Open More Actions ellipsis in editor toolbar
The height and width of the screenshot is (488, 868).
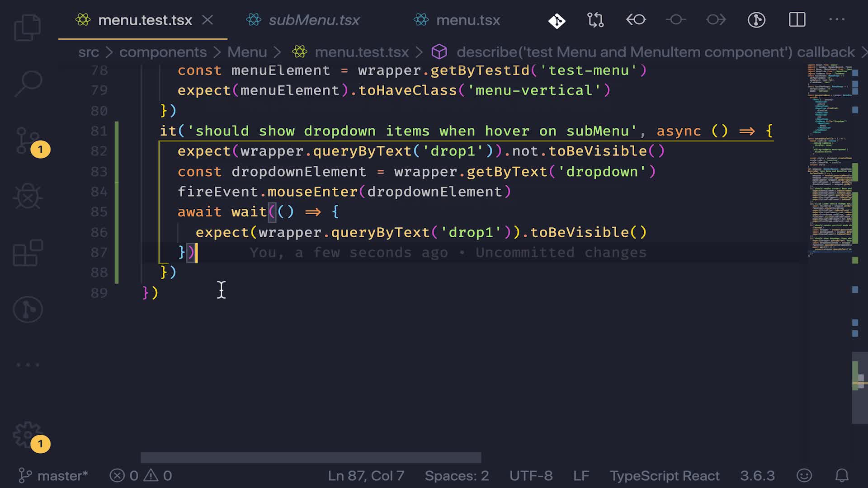pos(836,20)
